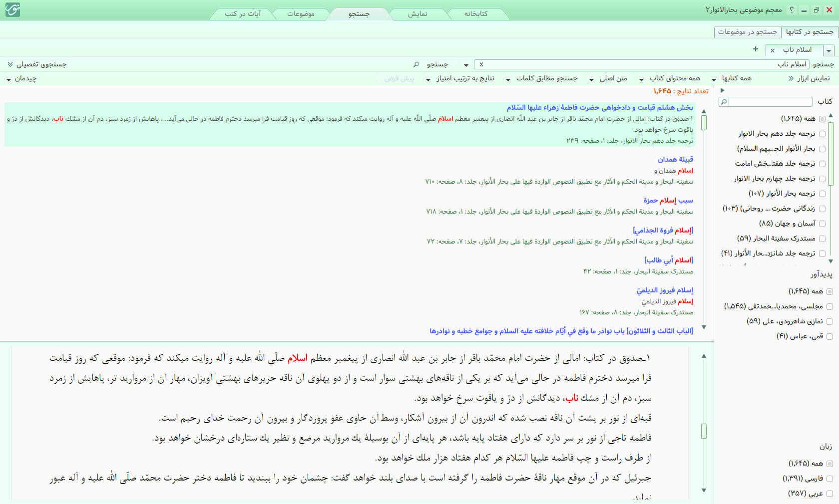Add a new search tab with plus icon
The height and width of the screenshot is (504, 839).
(756, 49)
